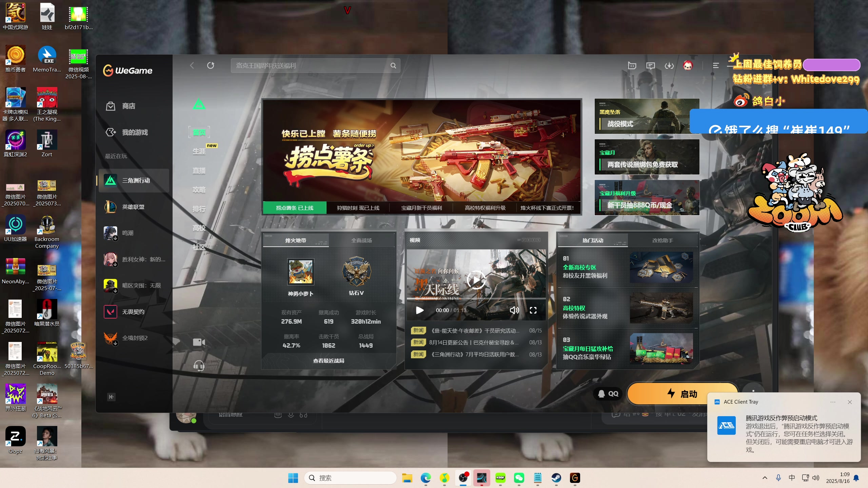
Task: Open the 黑鹰坠落 战役模式 promo card
Action: [647, 116]
